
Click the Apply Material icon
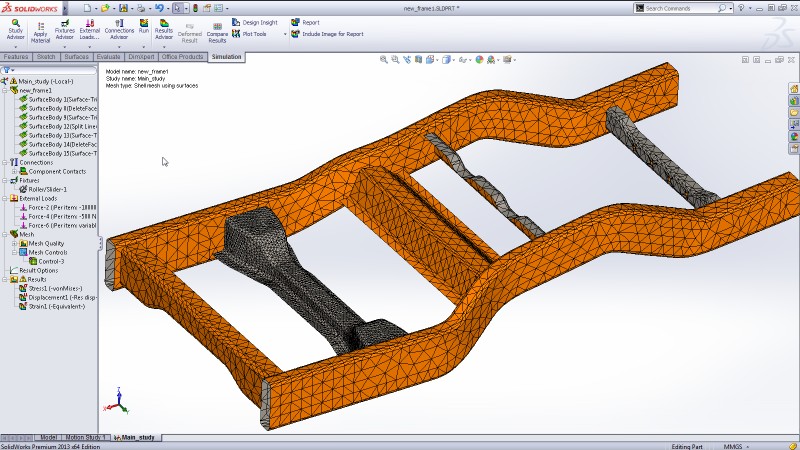coord(41,31)
